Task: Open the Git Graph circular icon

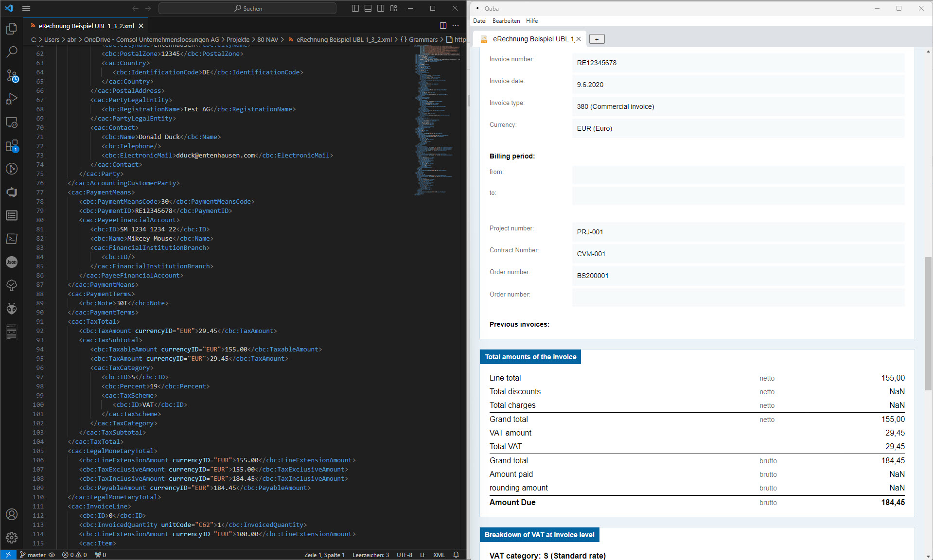Action: tap(12, 169)
